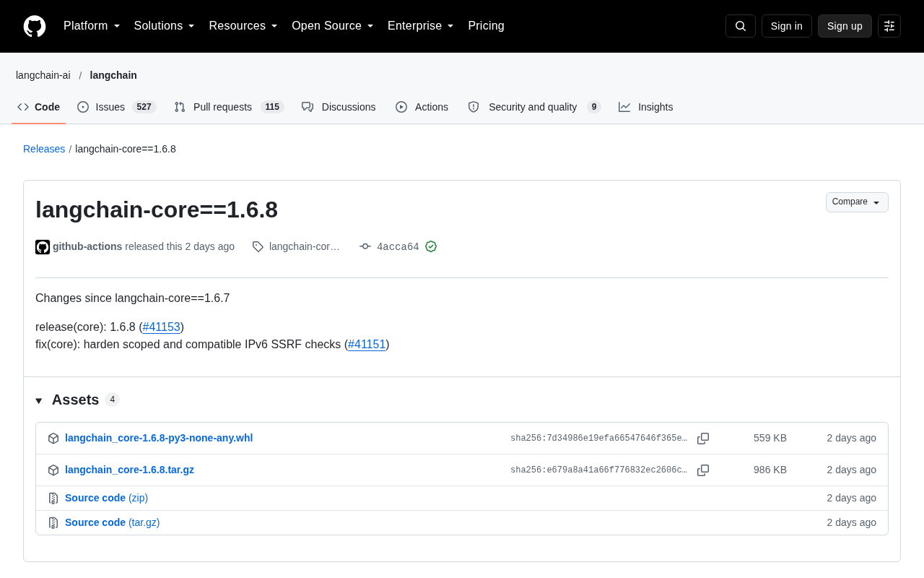924x578 pixels.
Task: Switch to the Pull requests tab
Action: [229, 107]
